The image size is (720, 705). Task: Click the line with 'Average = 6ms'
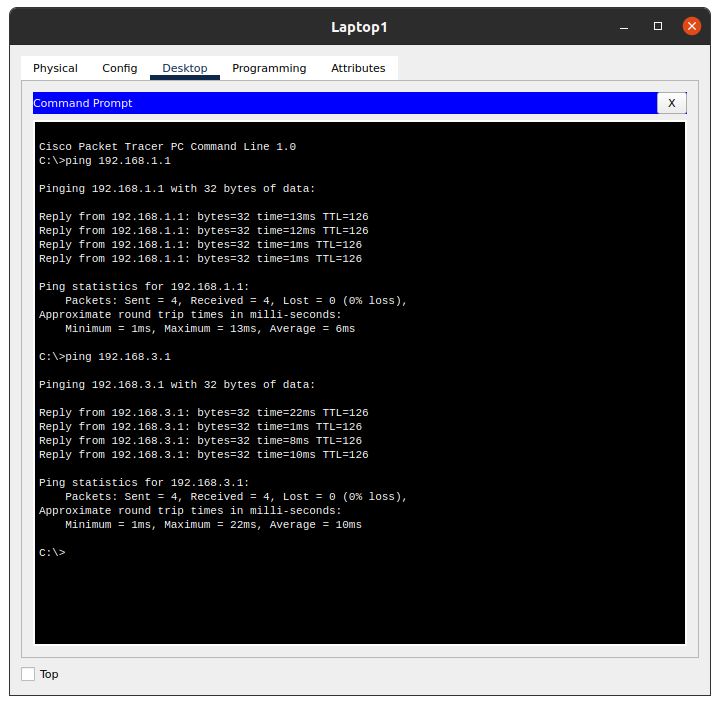point(210,329)
